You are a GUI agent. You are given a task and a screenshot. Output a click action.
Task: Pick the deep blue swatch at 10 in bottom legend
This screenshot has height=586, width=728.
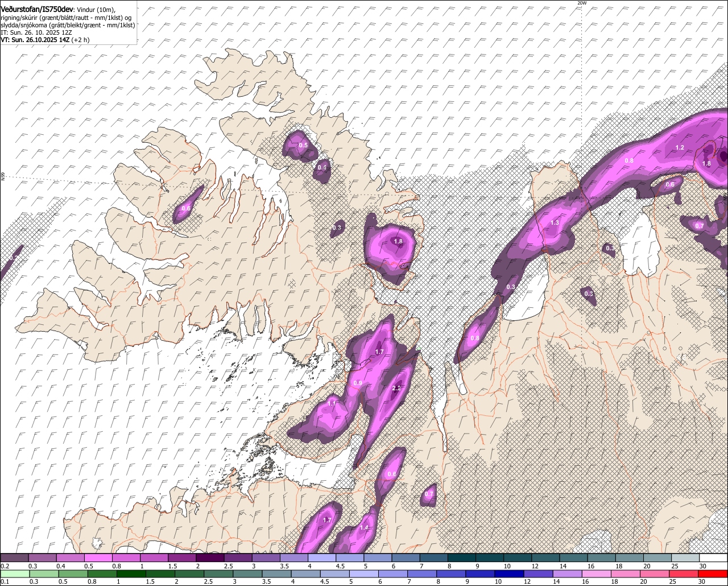click(509, 573)
